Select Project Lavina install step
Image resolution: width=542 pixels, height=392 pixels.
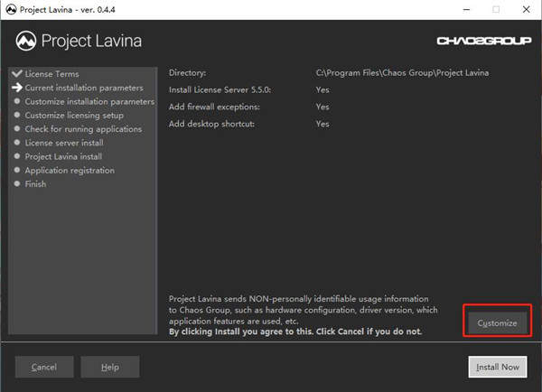point(63,156)
